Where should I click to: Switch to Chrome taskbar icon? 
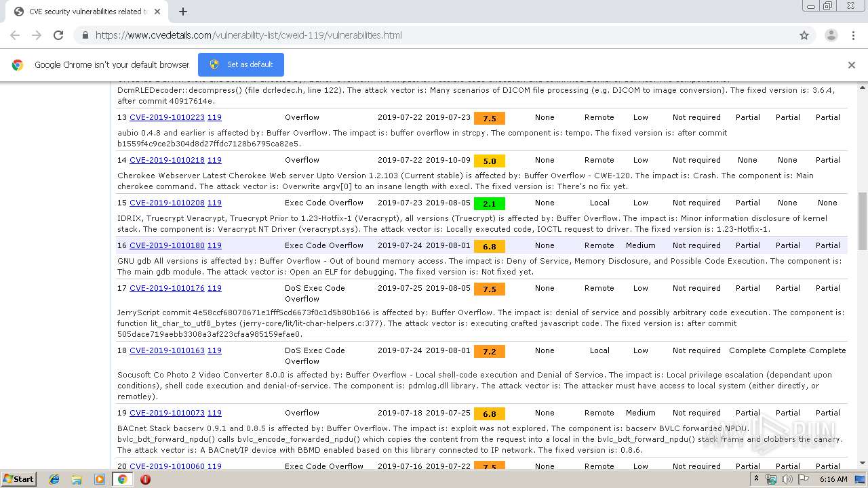coord(122,479)
